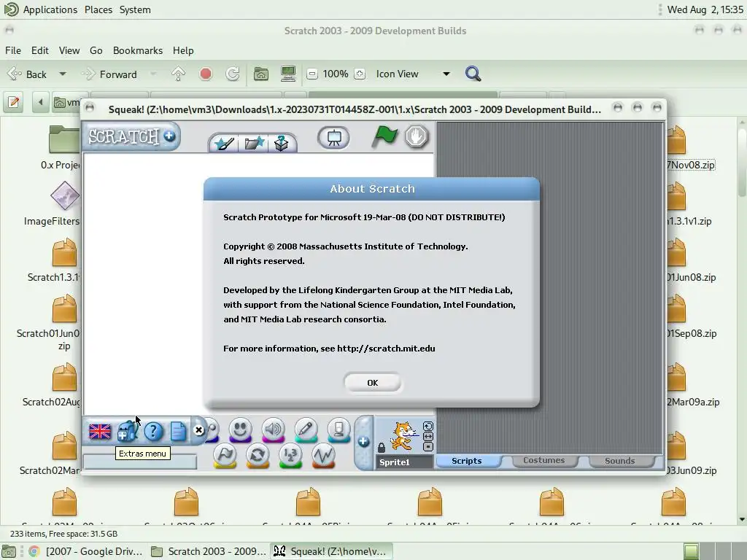This screenshot has width=747, height=560.
Task: Click the stop sign hand icon
Action: (x=417, y=136)
